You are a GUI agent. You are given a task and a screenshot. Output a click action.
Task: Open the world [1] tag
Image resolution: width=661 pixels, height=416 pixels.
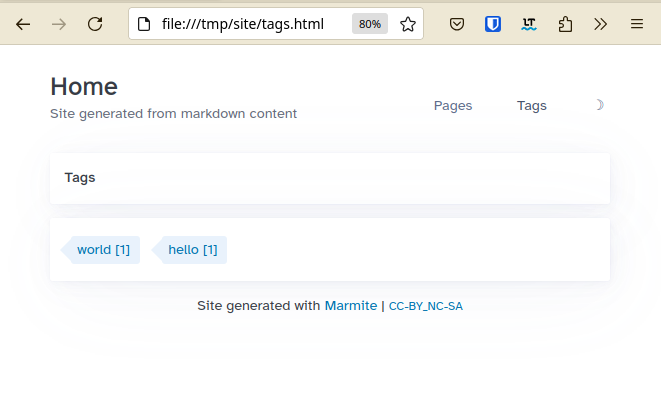click(x=103, y=250)
